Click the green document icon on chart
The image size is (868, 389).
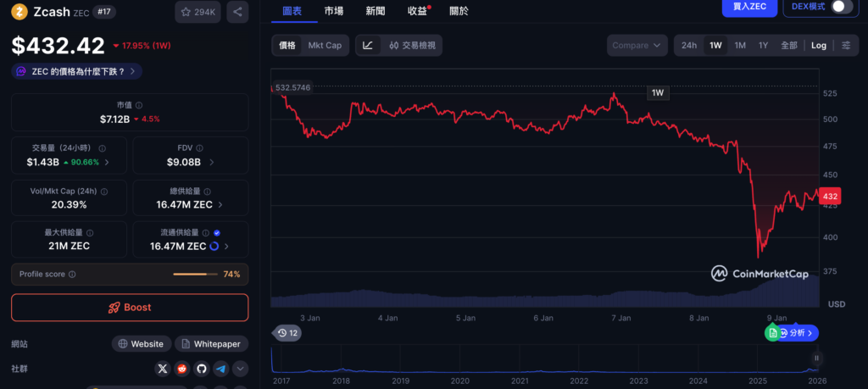point(772,333)
